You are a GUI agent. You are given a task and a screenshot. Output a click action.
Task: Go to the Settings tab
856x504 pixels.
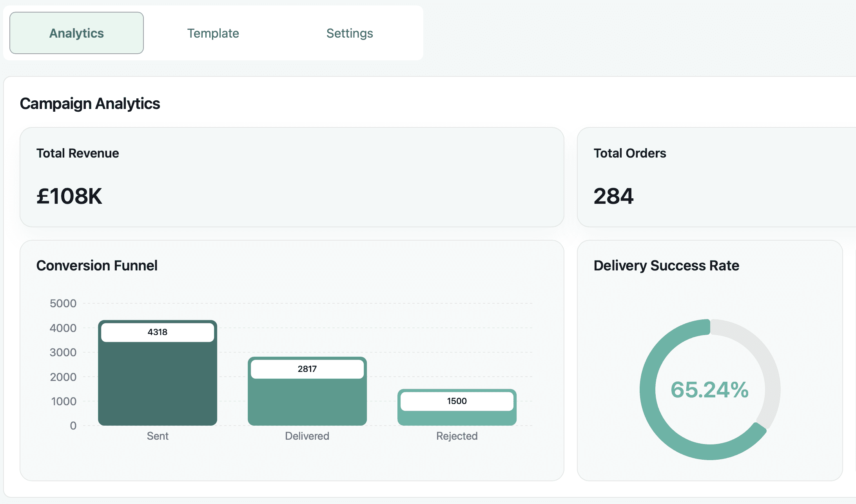(349, 33)
